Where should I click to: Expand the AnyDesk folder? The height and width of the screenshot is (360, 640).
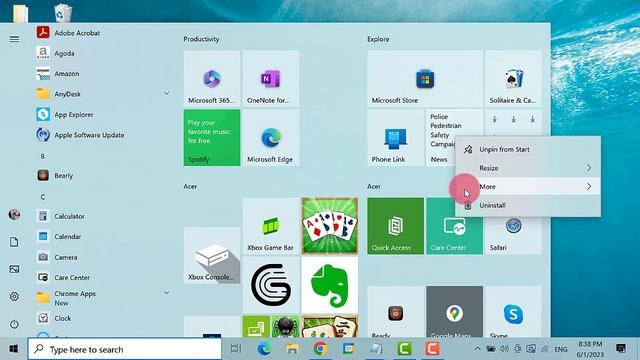click(x=167, y=93)
